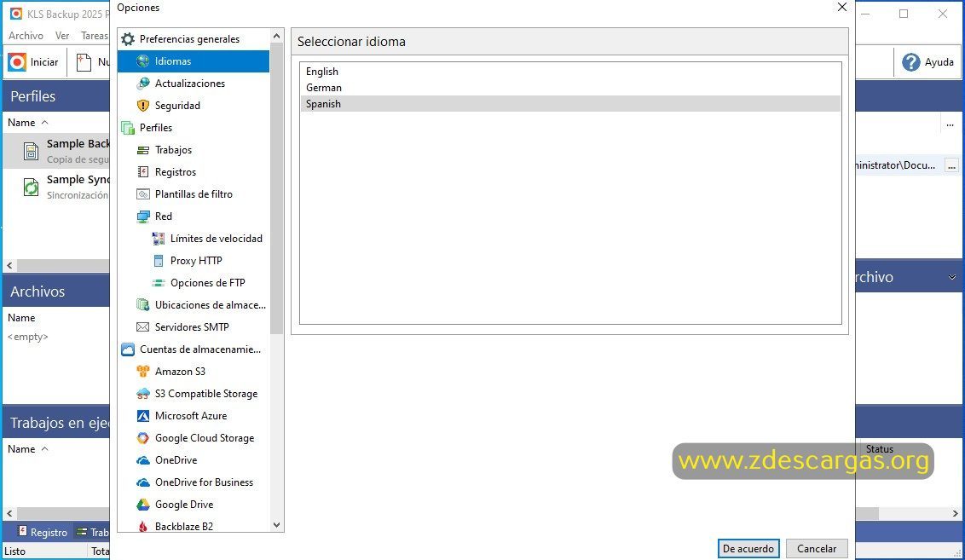The width and height of the screenshot is (965, 560).
Task: Open the Microsoft Azure accounts page
Action: coord(191,416)
